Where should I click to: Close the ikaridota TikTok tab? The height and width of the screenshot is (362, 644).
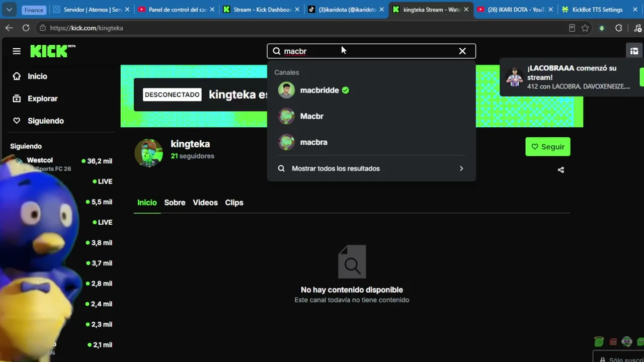point(381,10)
